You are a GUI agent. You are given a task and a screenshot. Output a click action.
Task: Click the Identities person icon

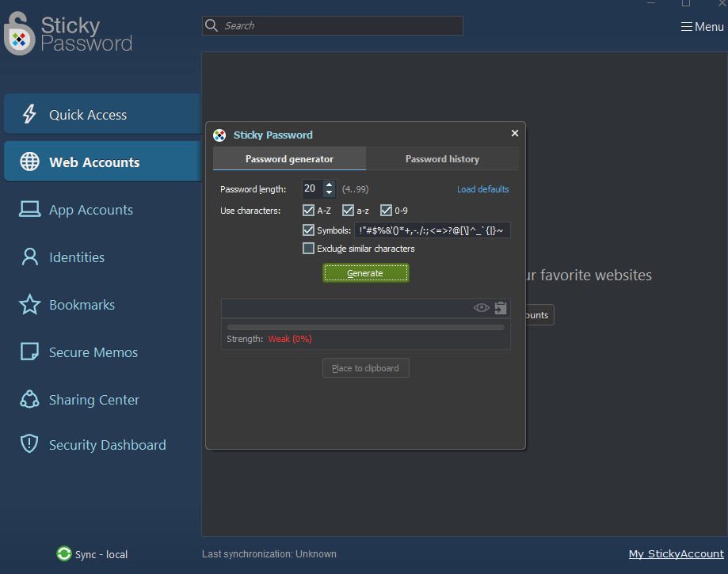coord(30,257)
